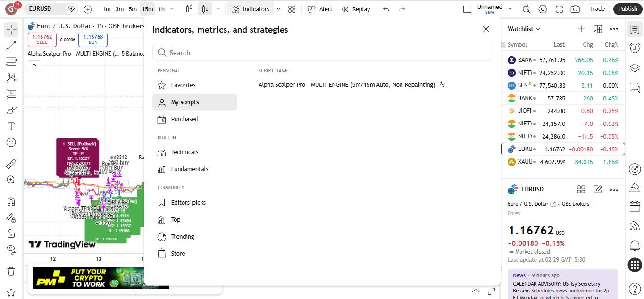
Task: Click the Publish button
Action: (x=627, y=9)
